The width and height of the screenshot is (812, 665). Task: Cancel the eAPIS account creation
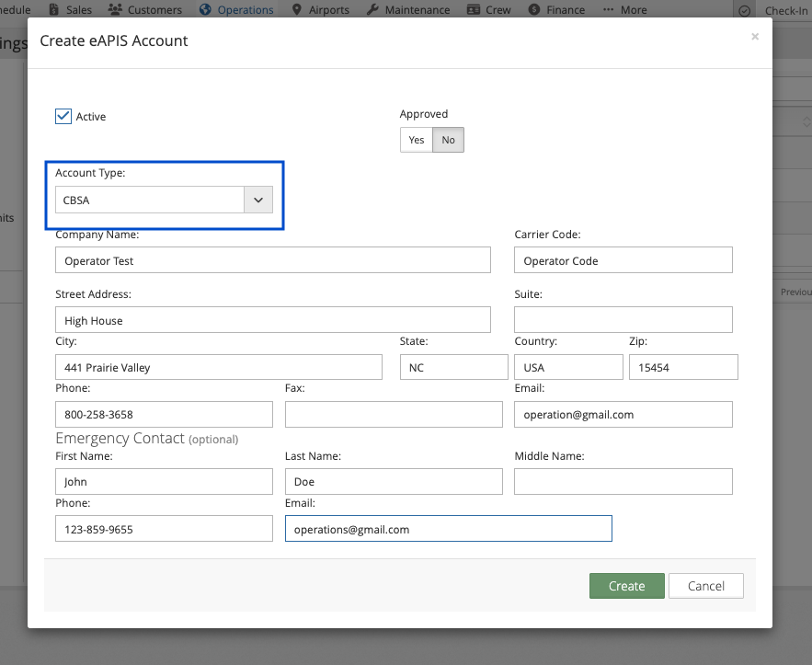(705, 586)
